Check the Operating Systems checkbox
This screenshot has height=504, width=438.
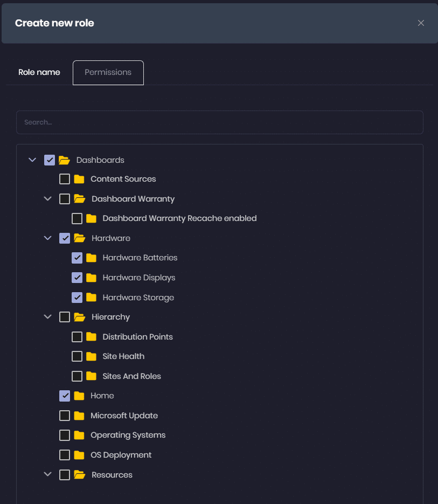click(65, 435)
